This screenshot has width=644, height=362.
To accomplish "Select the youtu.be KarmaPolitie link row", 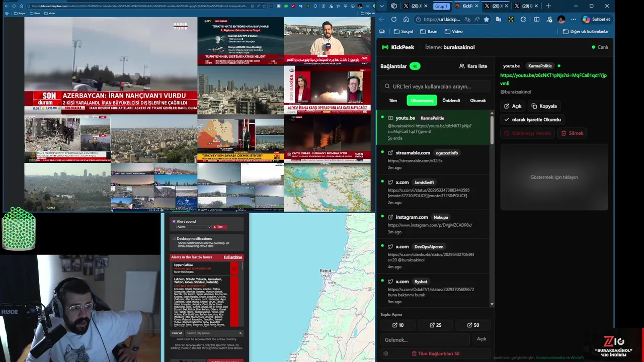I will click(x=434, y=128).
